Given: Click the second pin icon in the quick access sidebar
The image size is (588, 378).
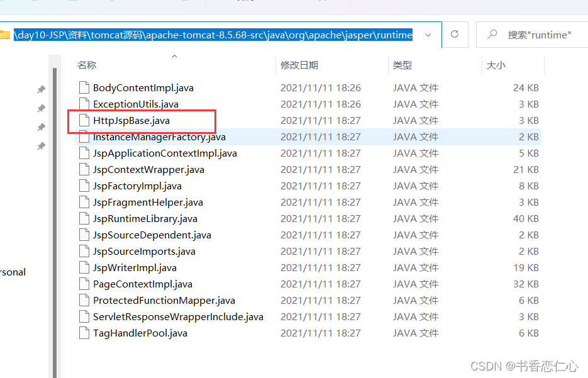Looking at the screenshot, I should pos(41,108).
